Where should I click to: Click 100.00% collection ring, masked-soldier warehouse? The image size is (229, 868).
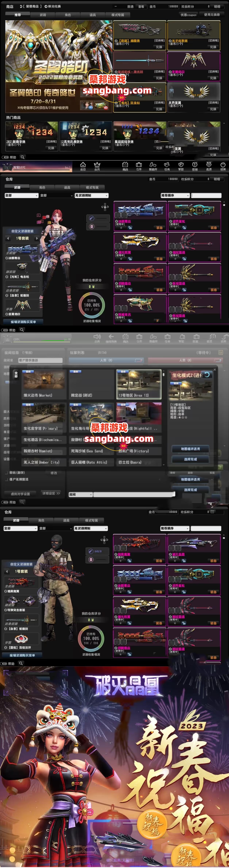(91, 638)
